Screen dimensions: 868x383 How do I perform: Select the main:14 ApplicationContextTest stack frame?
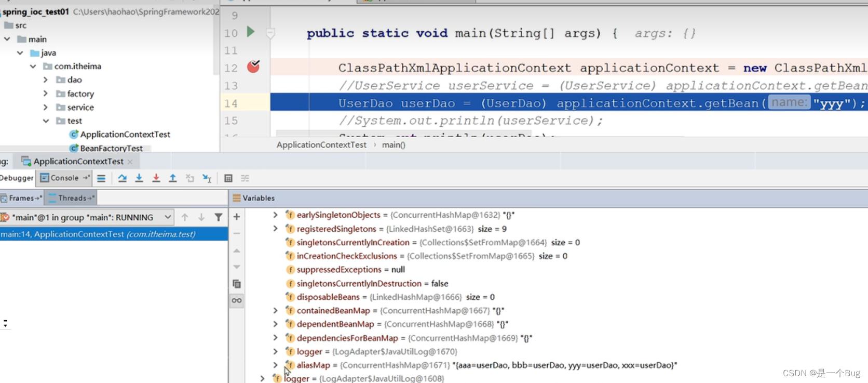pos(114,234)
